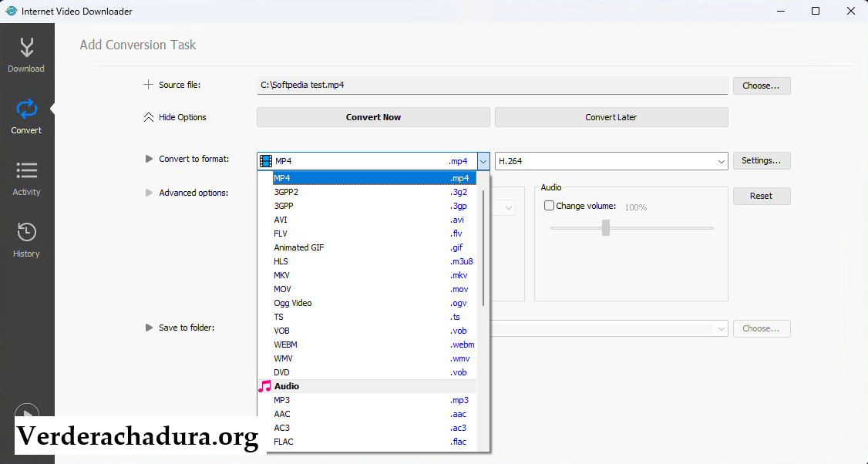Viewport: 868px width, 464px height.
Task: Click the film icon in format combo box
Action: [x=266, y=161]
